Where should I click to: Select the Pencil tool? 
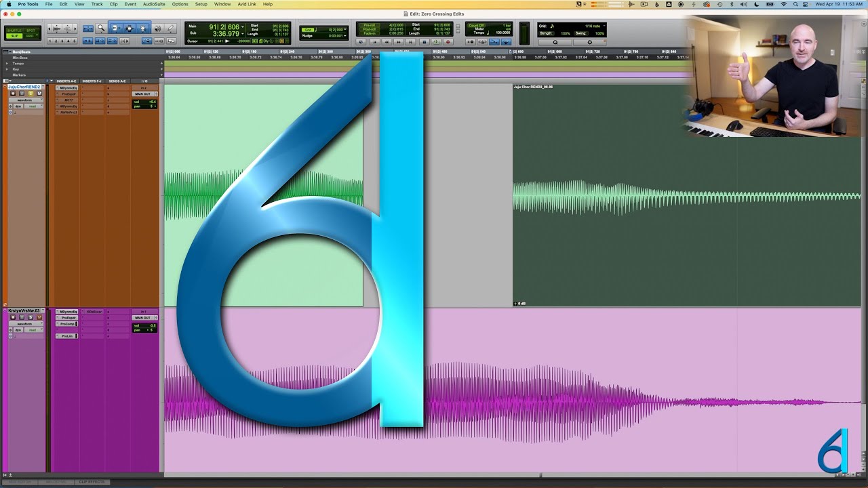(x=171, y=28)
